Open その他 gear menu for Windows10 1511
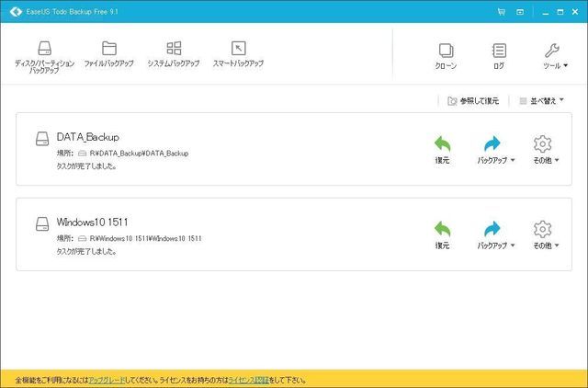This screenshot has height=388, width=588. click(542, 235)
